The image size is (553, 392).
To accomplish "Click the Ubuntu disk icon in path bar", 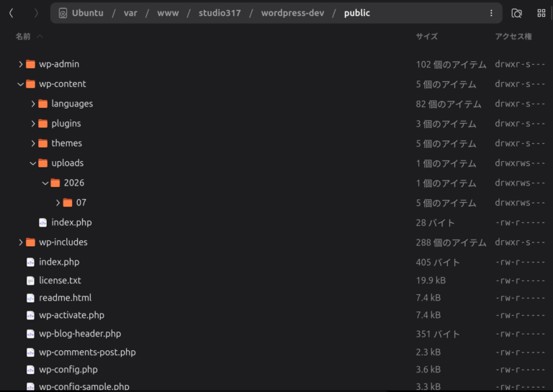I will coord(63,14).
